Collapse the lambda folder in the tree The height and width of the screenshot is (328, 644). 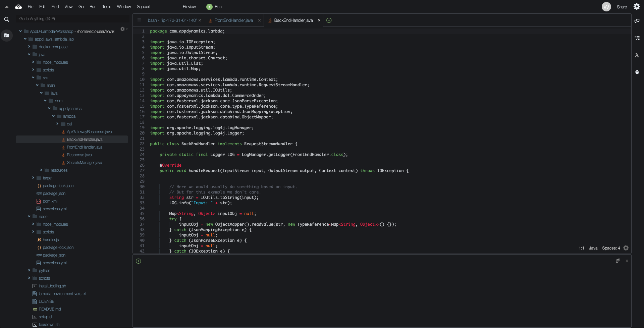(53, 116)
